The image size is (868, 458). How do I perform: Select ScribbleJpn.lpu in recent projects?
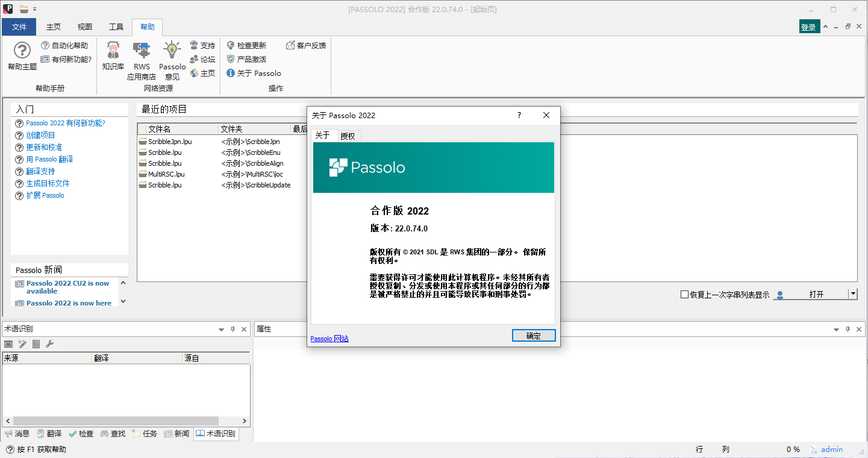(x=170, y=142)
